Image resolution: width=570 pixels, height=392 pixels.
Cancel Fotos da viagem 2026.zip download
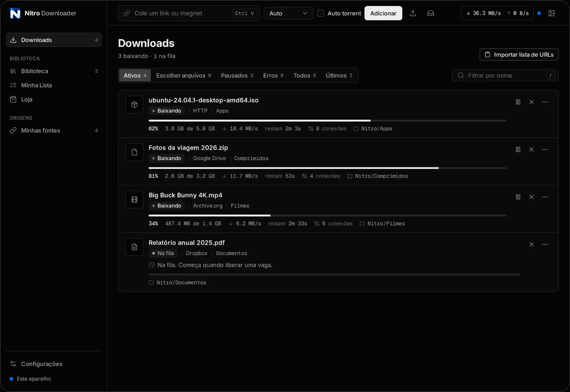(x=531, y=149)
